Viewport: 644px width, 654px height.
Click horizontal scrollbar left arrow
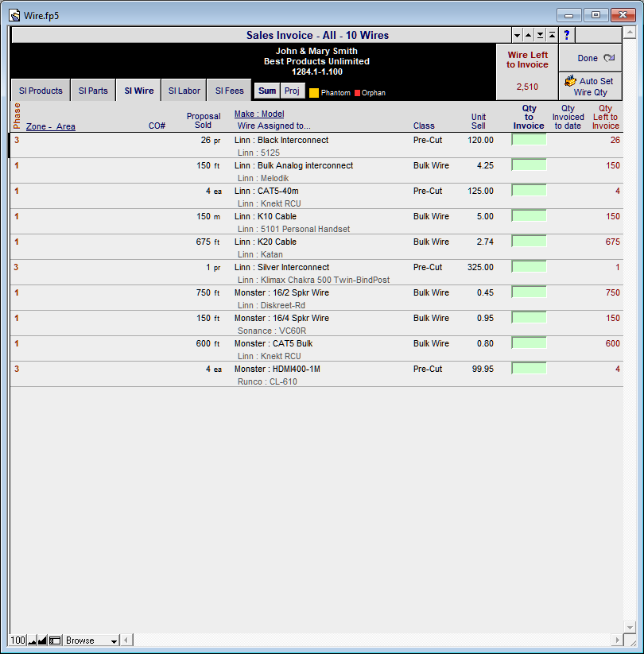coord(127,640)
